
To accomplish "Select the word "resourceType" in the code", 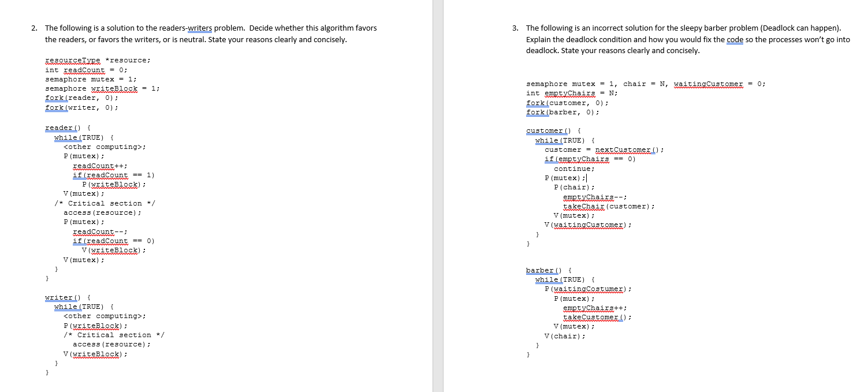I will [72, 60].
